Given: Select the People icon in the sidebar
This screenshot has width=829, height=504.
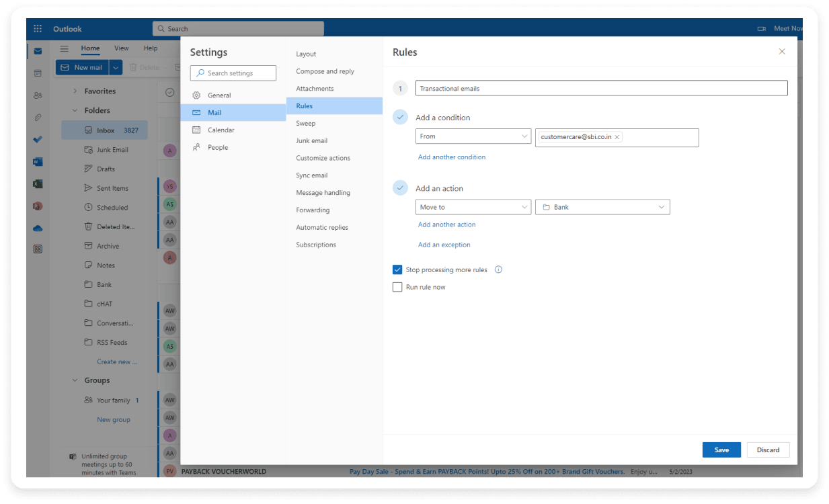Looking at the screenshot, I should pyautogui.click(x=37, y=95).
